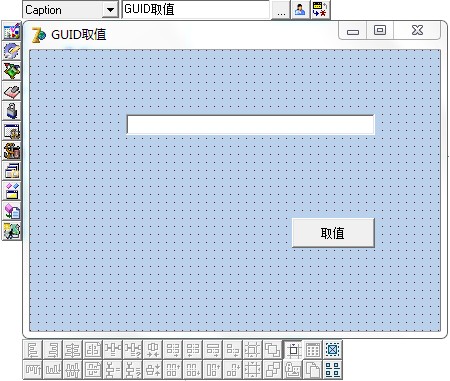The width and height of the screenshot is (450, 381).
Task: Click the Align Bottom Edges icon
Action: pos(53,370)
